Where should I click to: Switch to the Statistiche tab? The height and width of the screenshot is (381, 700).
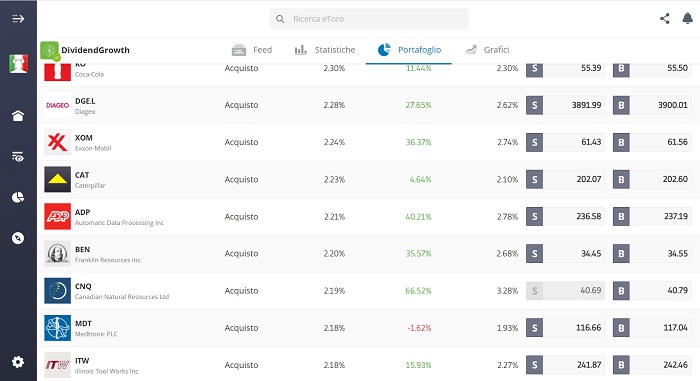click(x=325, y=50)
